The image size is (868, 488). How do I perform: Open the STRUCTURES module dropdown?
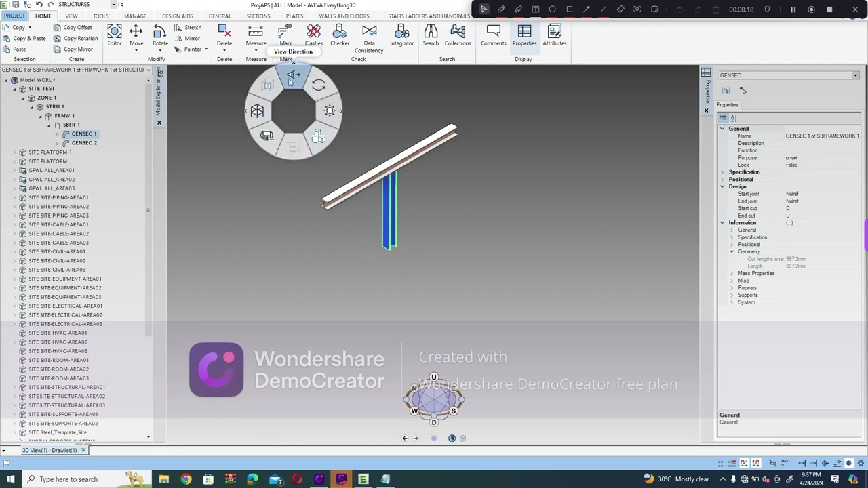point(113,5)
